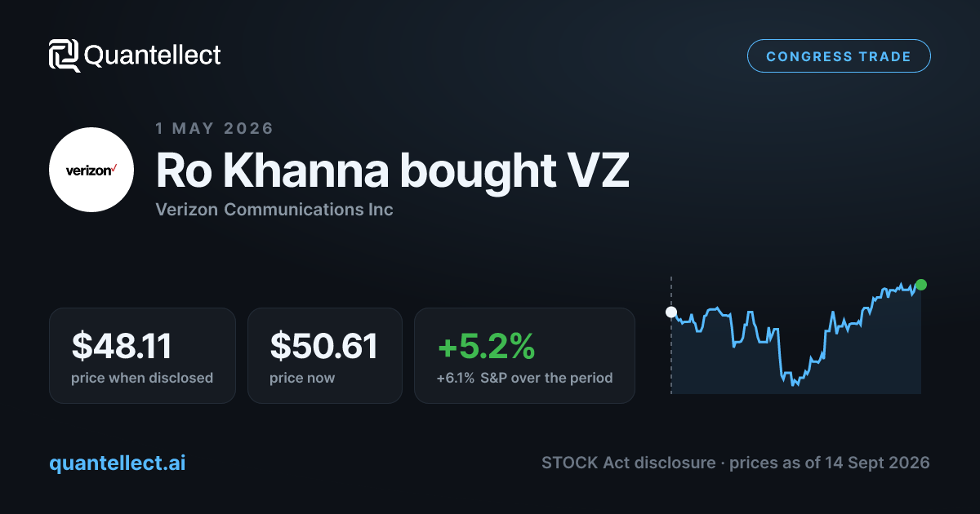Click the white start-point dot on chart

(x=671, y=312)
